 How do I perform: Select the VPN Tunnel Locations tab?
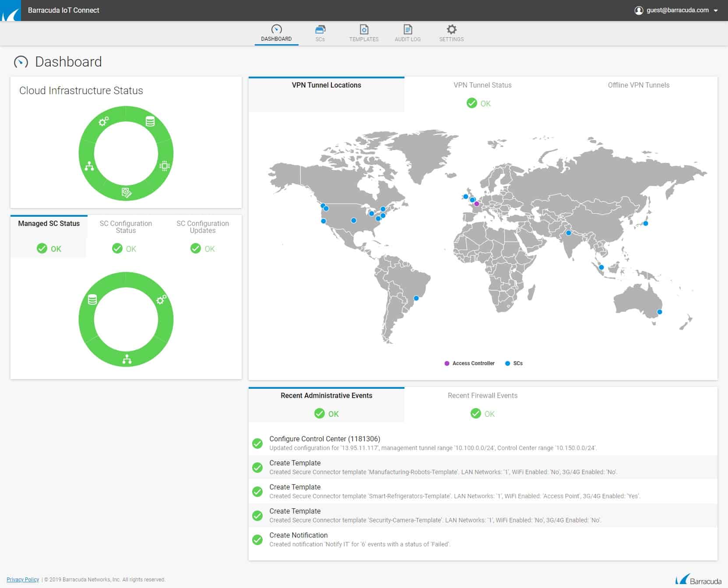(x=327, y=94)
